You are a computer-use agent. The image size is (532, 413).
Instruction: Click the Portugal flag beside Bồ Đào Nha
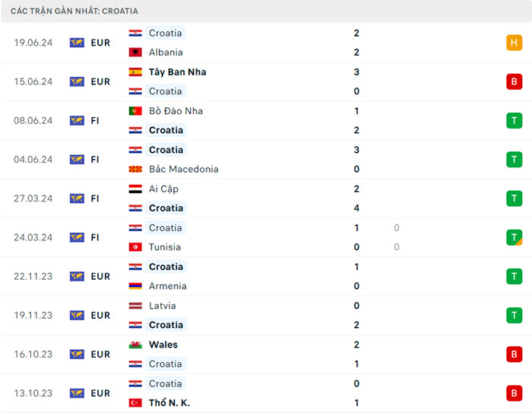(x=135, y=111)
